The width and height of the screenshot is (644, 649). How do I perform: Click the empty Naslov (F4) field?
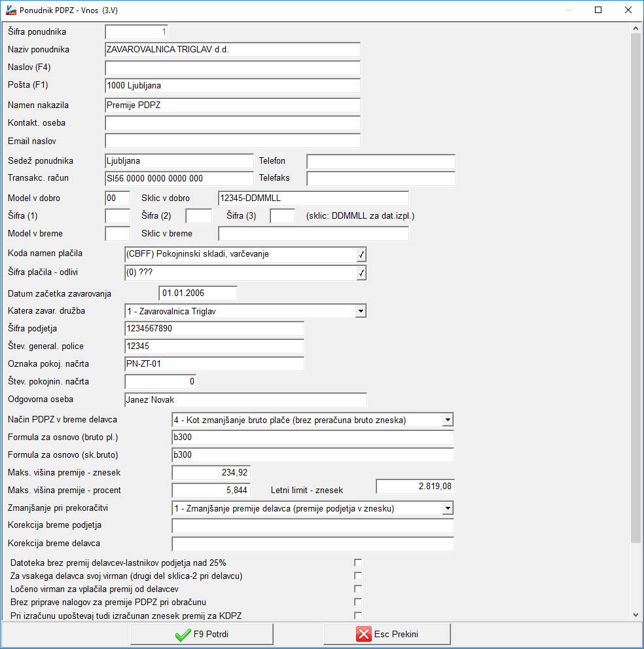click(x=232, y=68)
